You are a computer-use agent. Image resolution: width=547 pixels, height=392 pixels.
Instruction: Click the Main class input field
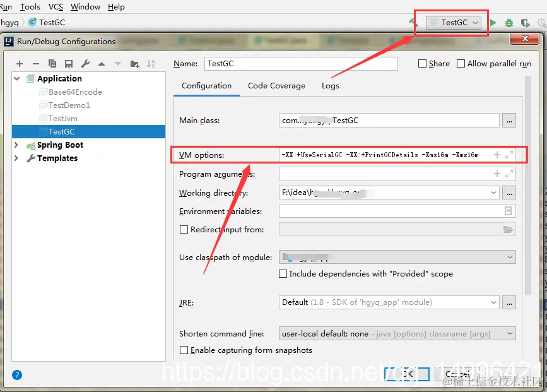click(x=389, y=121)
